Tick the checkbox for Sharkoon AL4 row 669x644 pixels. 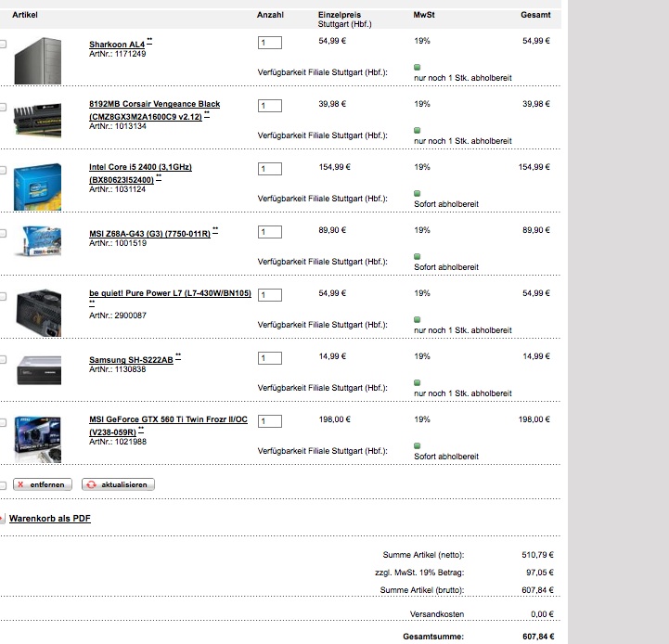(3, 44)
